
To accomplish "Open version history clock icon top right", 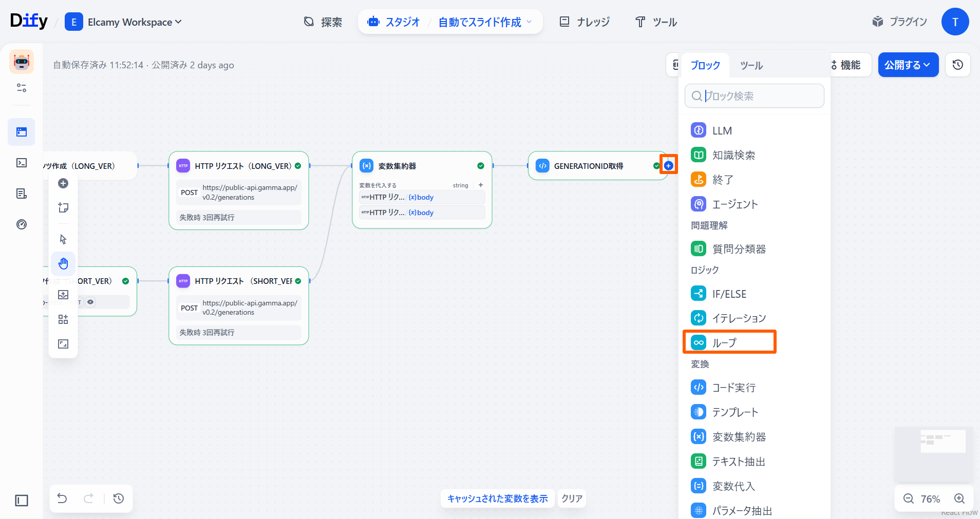I will coord(957,65).
